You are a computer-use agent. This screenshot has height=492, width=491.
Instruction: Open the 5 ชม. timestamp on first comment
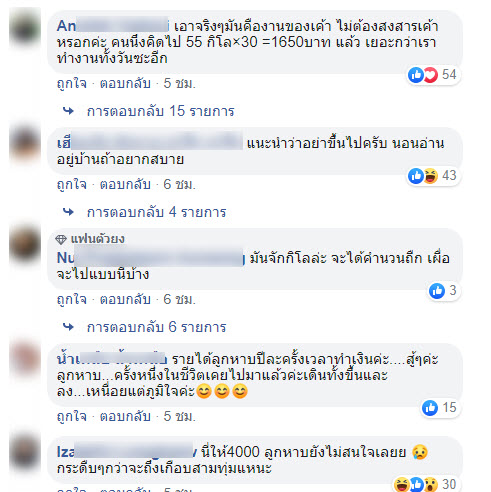click(x=179, y=83)
